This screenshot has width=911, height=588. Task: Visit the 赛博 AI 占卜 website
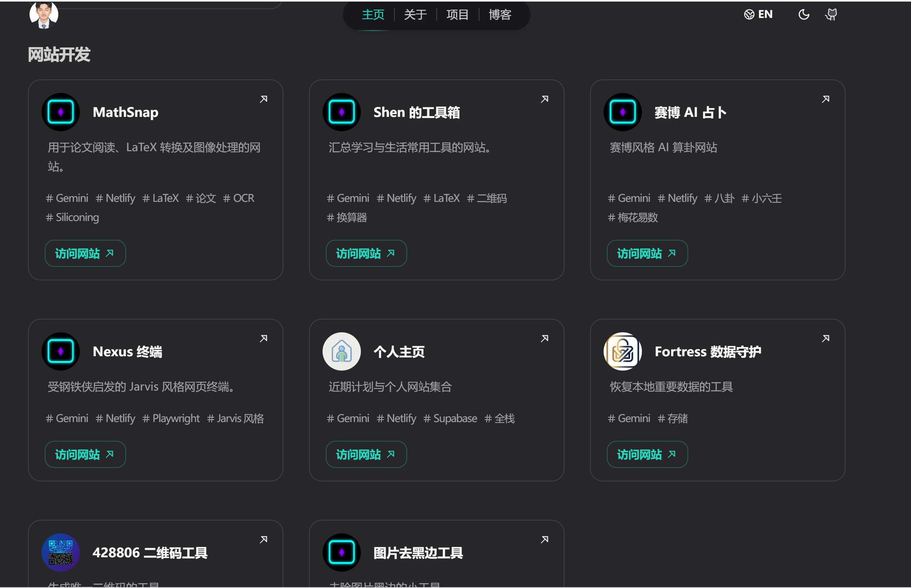tap(647, 253)
